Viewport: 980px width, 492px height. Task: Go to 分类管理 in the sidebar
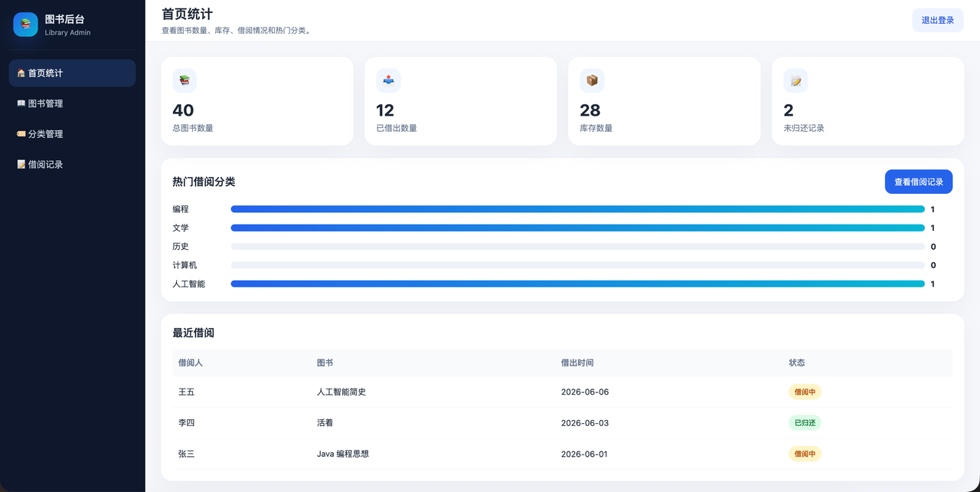pos(72,134)
